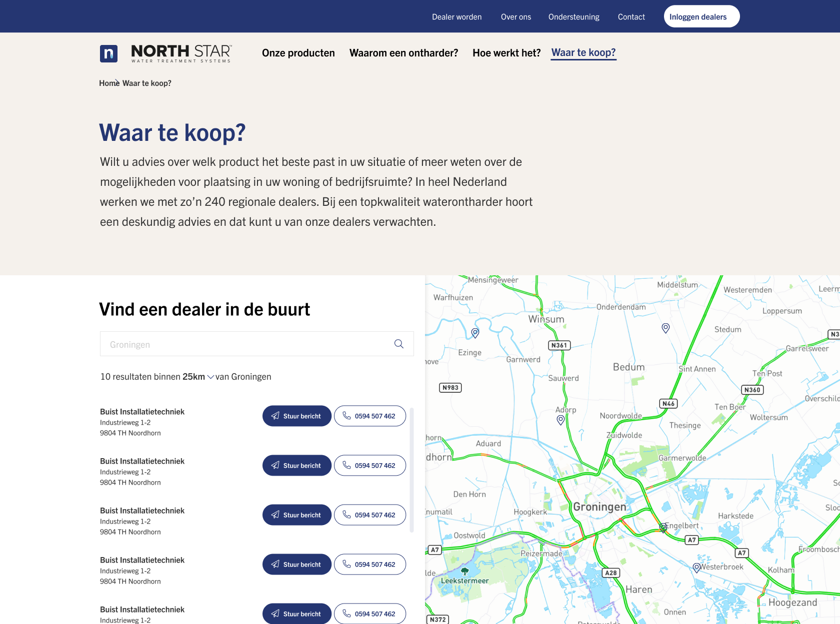Open Hoe werkt het? page

(506, 53)
